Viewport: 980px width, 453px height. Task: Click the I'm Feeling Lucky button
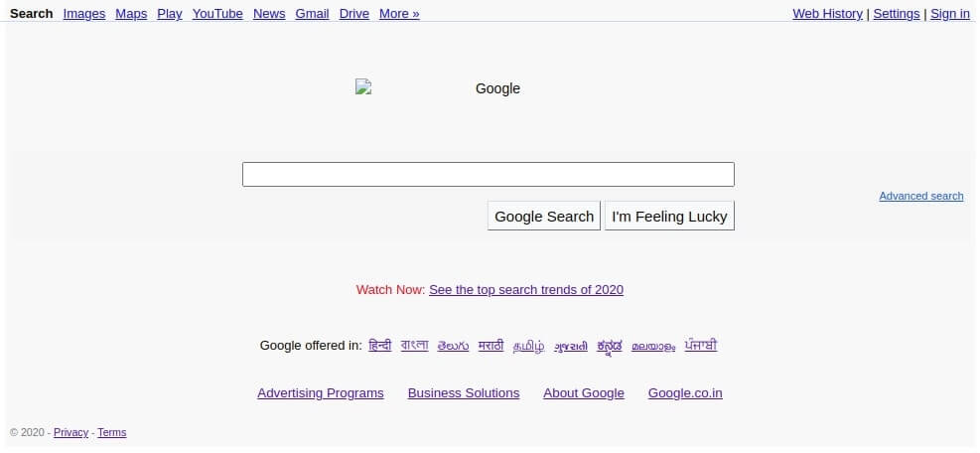669,216
